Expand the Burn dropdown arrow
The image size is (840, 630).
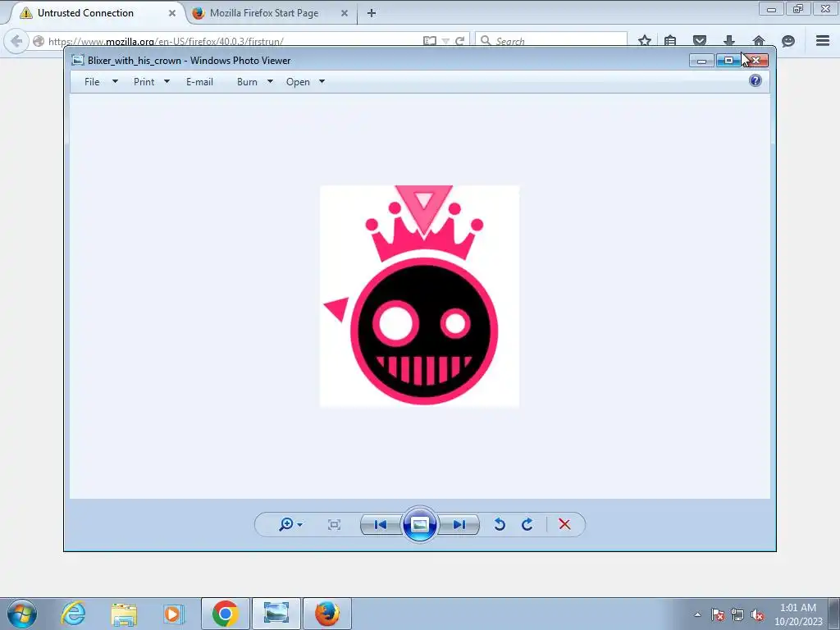pyautogui.click(x=270, y=81)
